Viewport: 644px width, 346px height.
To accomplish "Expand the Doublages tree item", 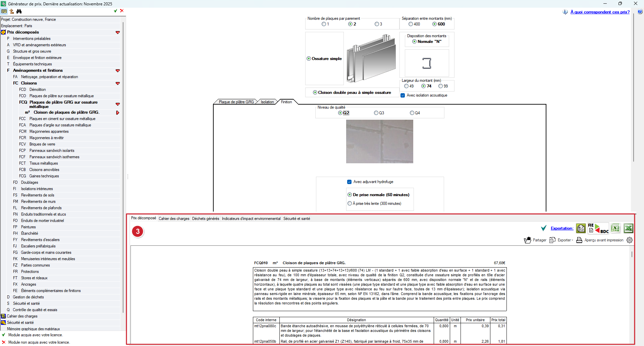I will [x=30, y=182].
